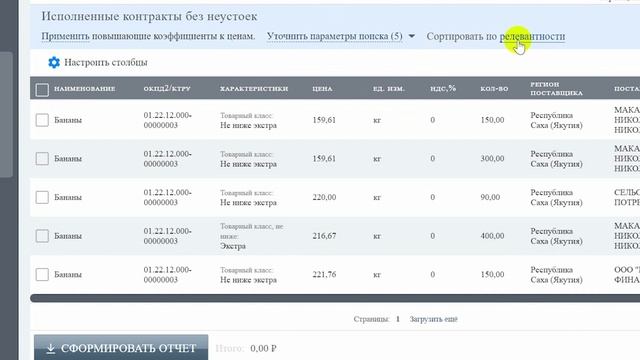This screenshot has height=360, width=640.
Task: Click the ХАРАКТЕРИСТИКИ column header
Action: pyautogui.click(x=254, y=89)
